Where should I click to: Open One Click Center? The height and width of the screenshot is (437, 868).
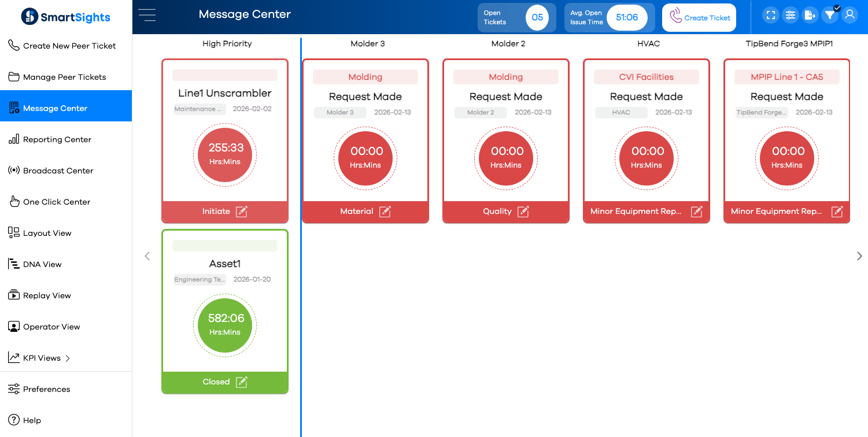(66, 202)
